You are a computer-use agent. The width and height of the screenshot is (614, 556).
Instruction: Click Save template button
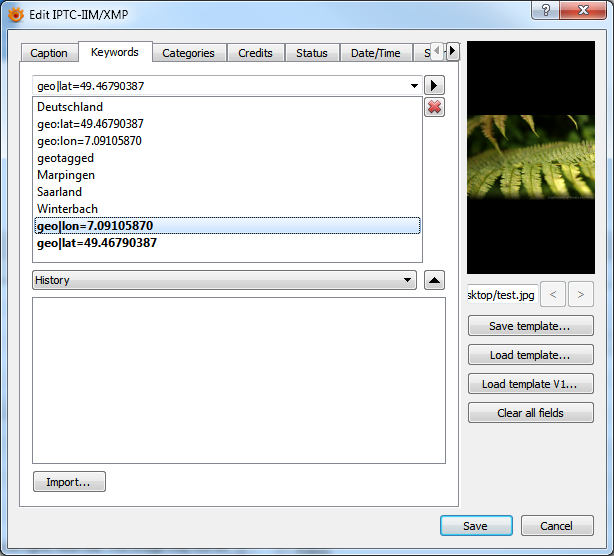click(x=531, y=326)
